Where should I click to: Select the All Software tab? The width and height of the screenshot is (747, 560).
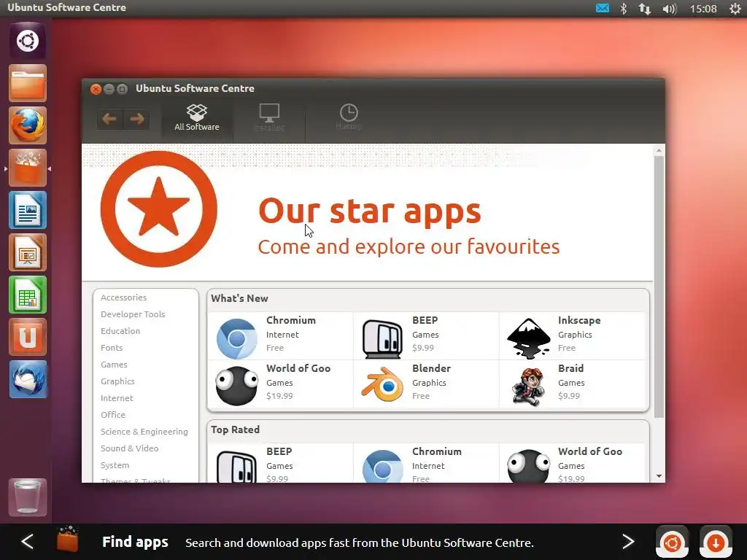point(197,117)
